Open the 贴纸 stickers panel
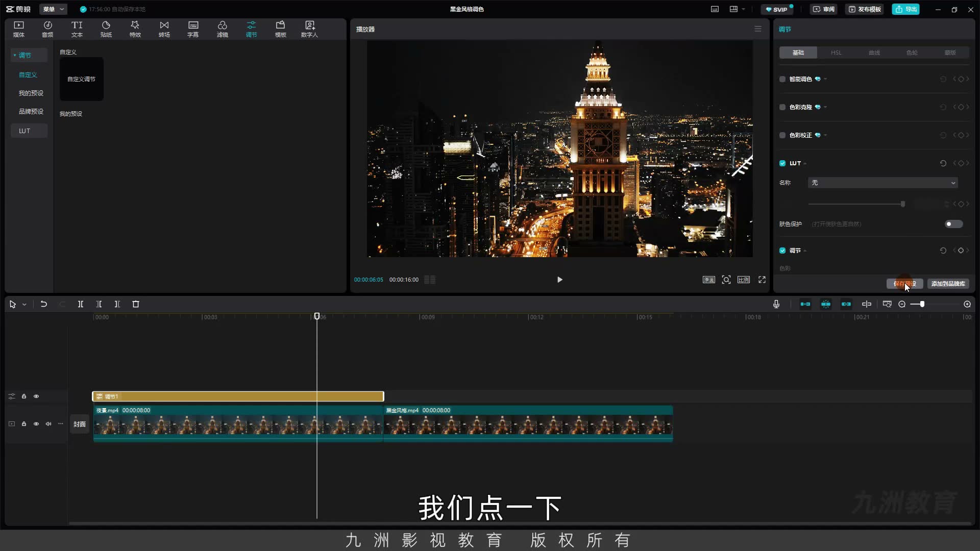This screenshot has width=980, height=551. pyautogui.click(x=106, y=29)
